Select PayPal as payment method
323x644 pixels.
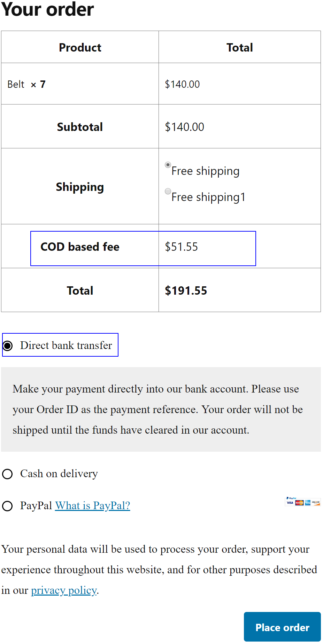pyautogui.click(x=7, y=506)
